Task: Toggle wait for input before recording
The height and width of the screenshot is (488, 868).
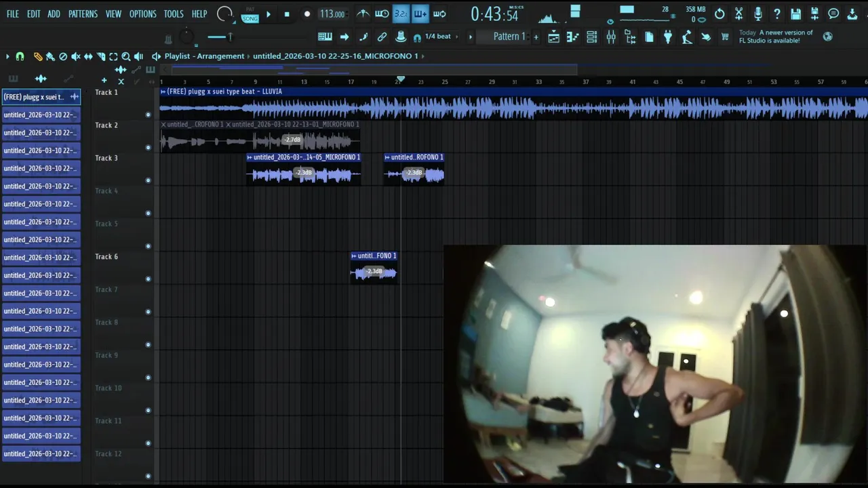Action: pos(382,14)
